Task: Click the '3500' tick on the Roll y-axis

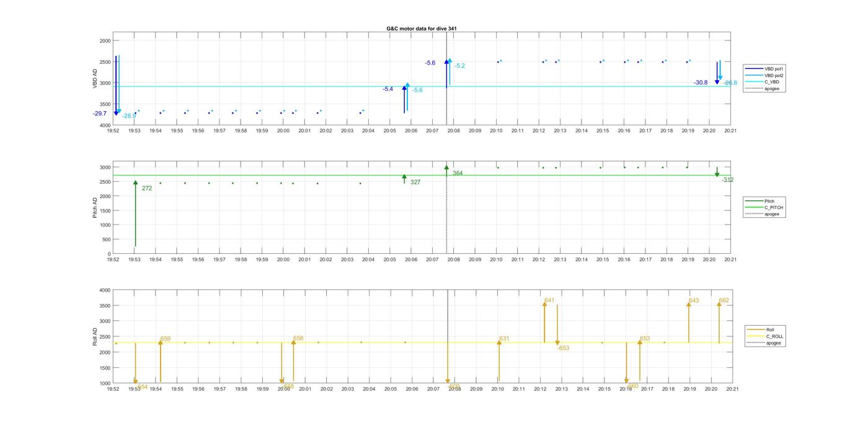Action: 105,306
